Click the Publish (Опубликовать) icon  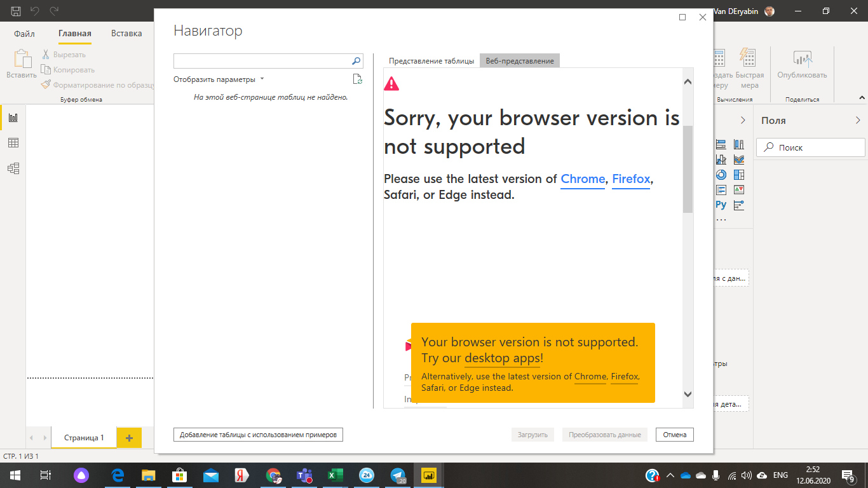[803, 60]
